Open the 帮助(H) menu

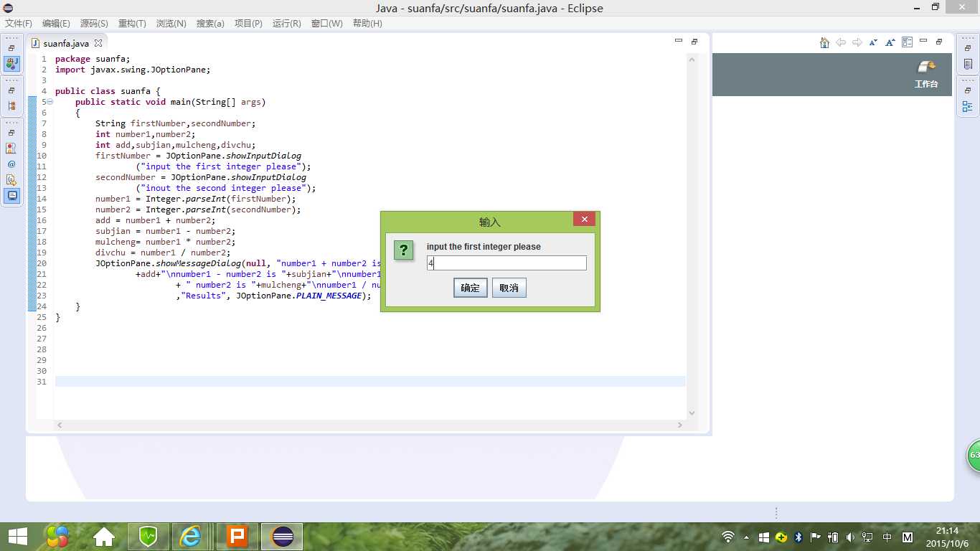367,23
